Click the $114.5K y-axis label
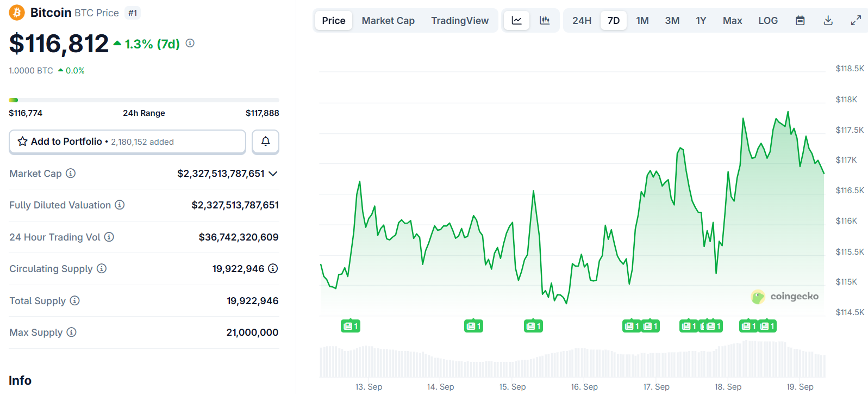This screenshot has width=868, height=394. click(850, 312)
